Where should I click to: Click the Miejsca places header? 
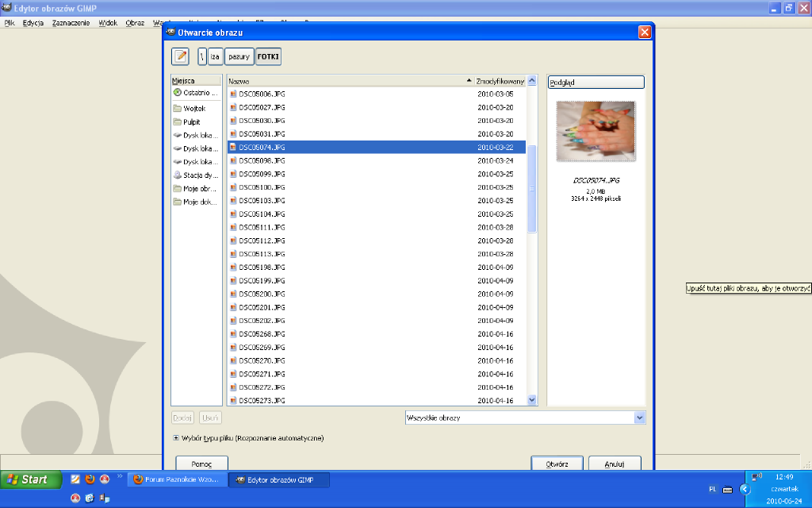coord(197,81)
